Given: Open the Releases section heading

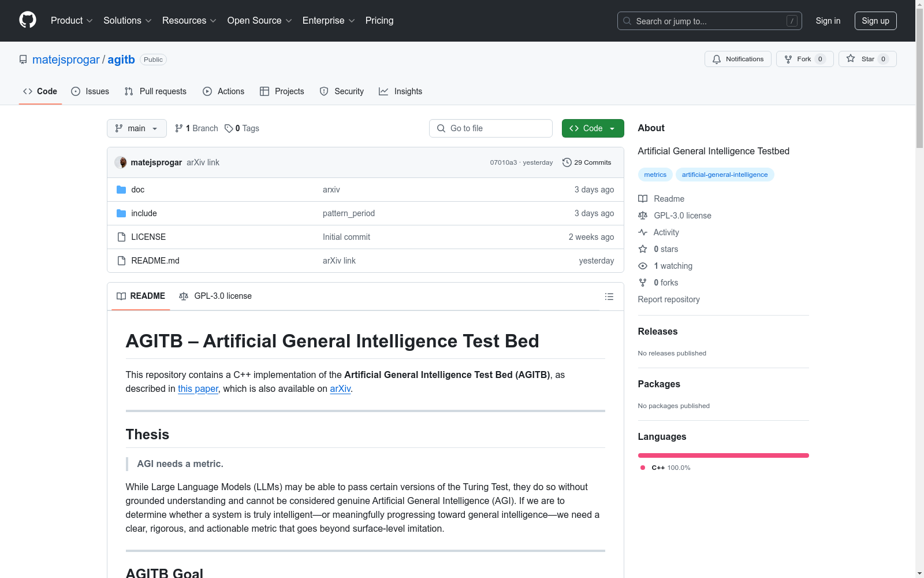Looking at the screenshot, I should pyautogui.click(x=658, y=331).
